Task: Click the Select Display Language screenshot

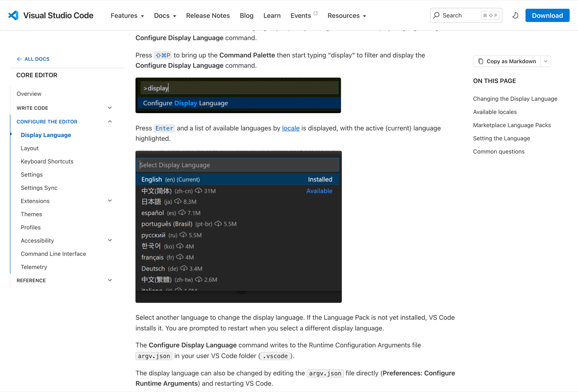Action: coord(239,227)
